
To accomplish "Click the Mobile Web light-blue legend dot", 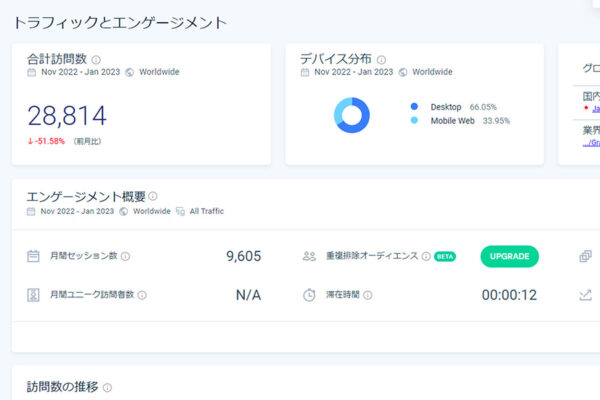I will (414, 120).
